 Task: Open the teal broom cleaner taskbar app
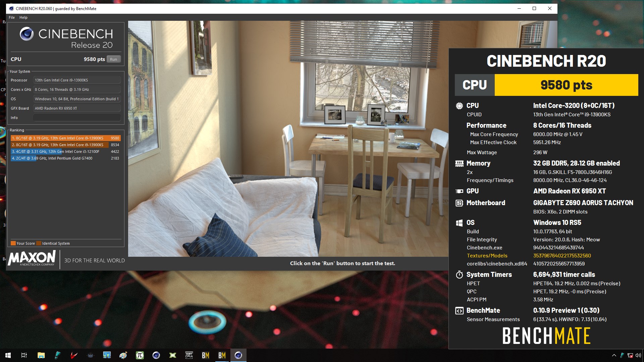58,355
